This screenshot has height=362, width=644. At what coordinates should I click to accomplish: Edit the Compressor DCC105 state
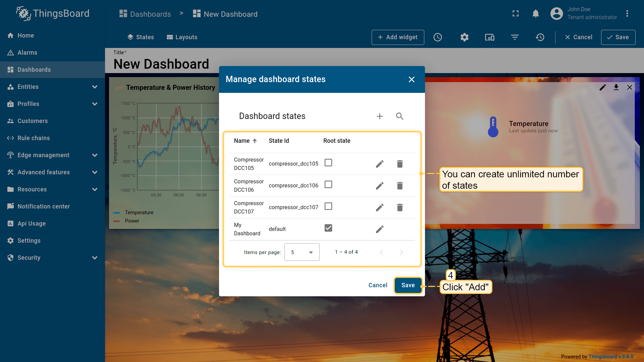380,164
